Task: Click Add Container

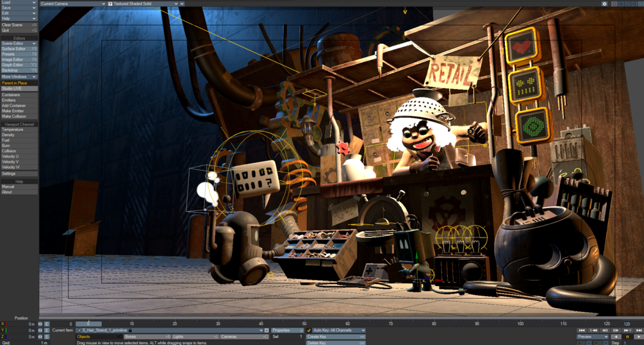Action: (x=19, y=106)
